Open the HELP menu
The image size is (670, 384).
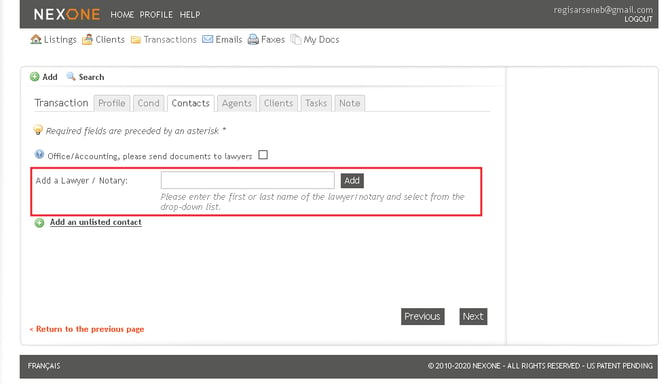click(190, 15)
